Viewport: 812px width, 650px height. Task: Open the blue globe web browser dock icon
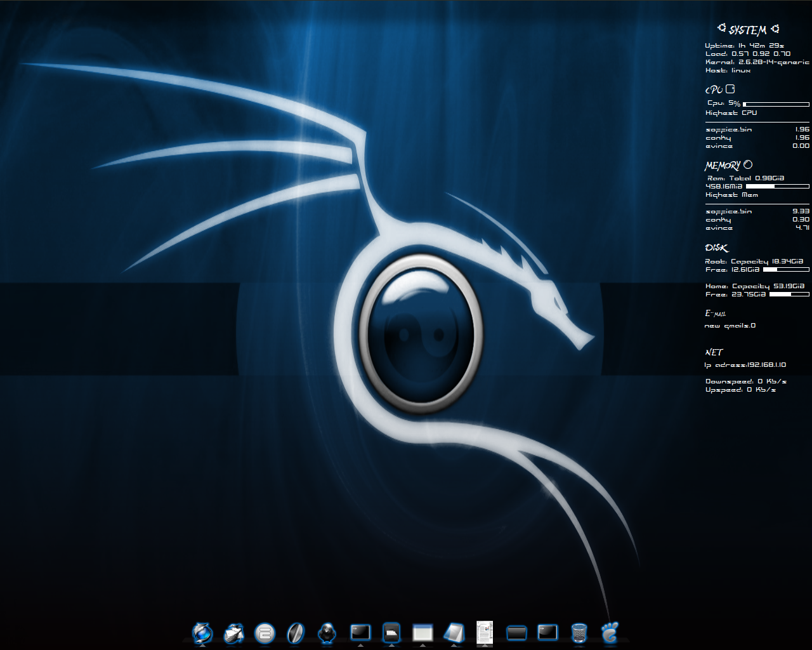click(x=203, y=632)
